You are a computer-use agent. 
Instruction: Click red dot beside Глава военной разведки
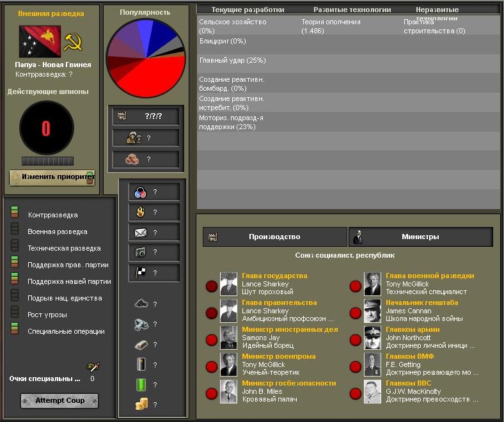click(356, 286)
